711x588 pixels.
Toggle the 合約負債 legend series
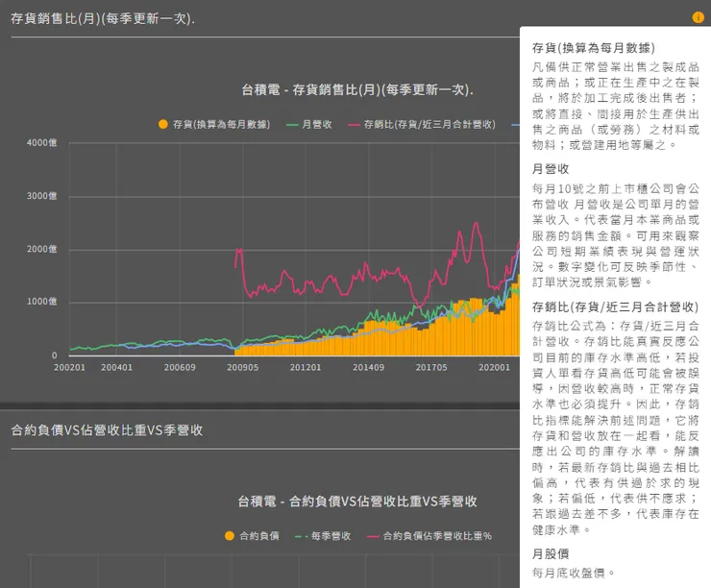click(252, 536)
